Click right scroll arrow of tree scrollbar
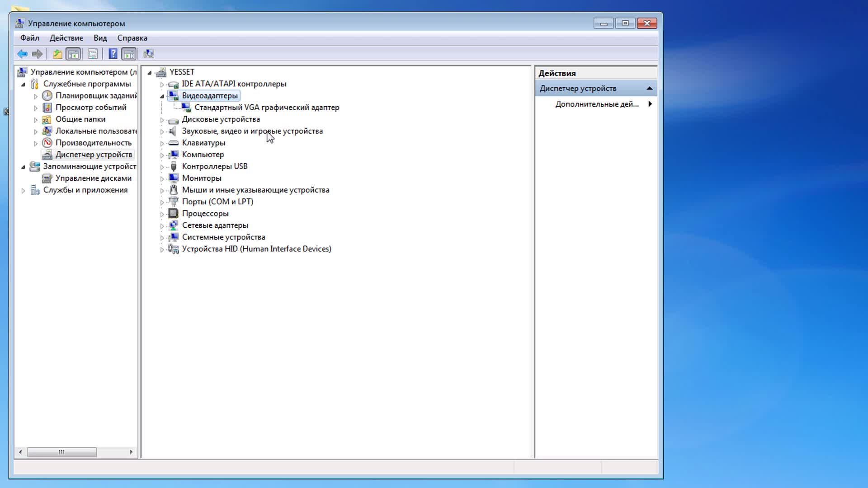This screenshot has height=488, width=868. (x=131, y=452)
